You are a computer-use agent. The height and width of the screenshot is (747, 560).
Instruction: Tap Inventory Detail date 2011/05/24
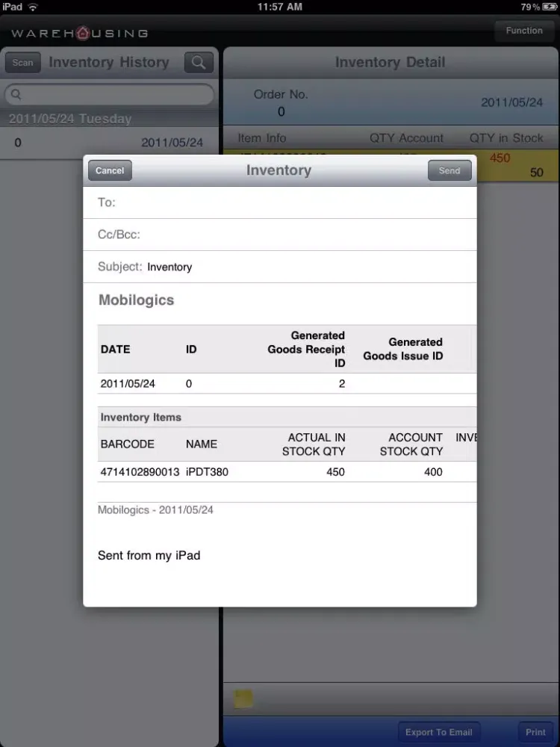[512, 102]
